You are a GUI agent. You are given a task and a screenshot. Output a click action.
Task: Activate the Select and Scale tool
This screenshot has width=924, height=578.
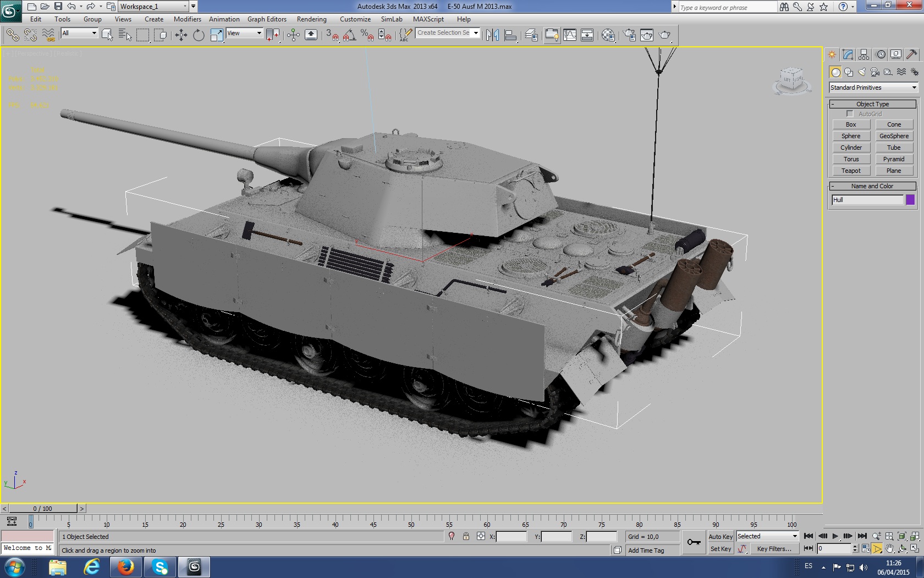217,35
